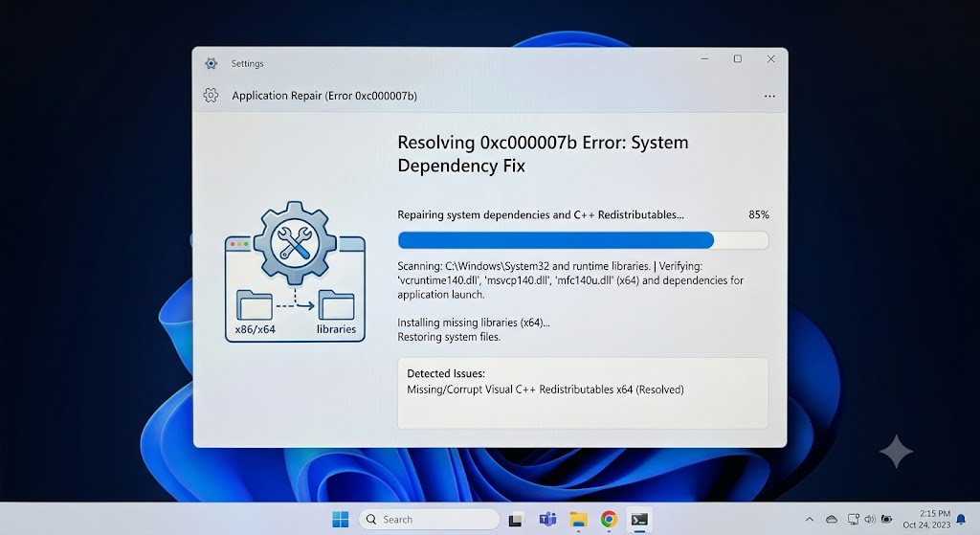The image size is (980, 535).
Task: Click the OneDrive cloud tray icon
Action: coord(832,520)
